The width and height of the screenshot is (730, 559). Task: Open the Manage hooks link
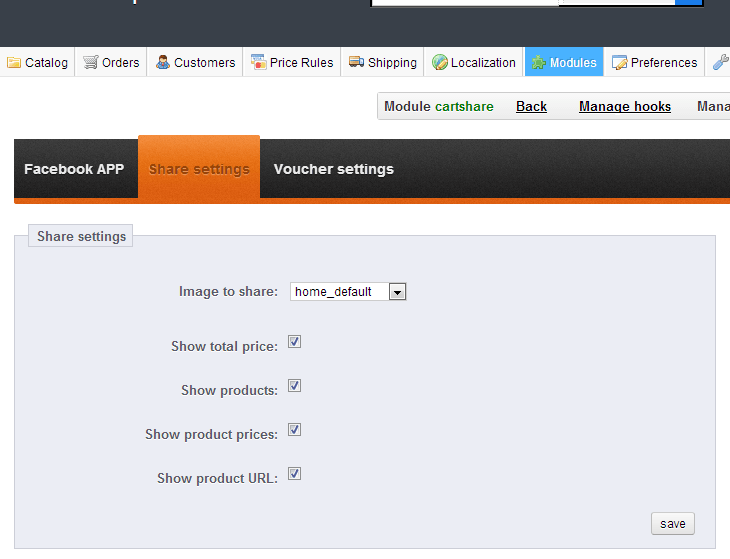pyautogui.click(x=624, y=106)
